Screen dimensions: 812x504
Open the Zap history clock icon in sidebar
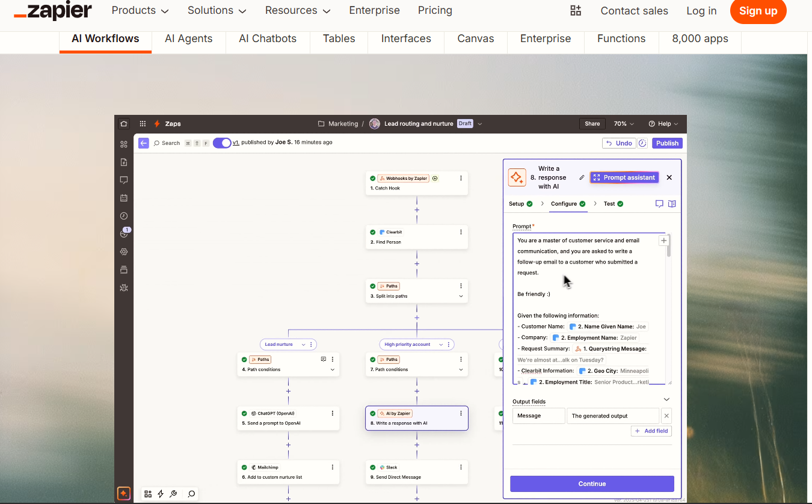[124, 216]
